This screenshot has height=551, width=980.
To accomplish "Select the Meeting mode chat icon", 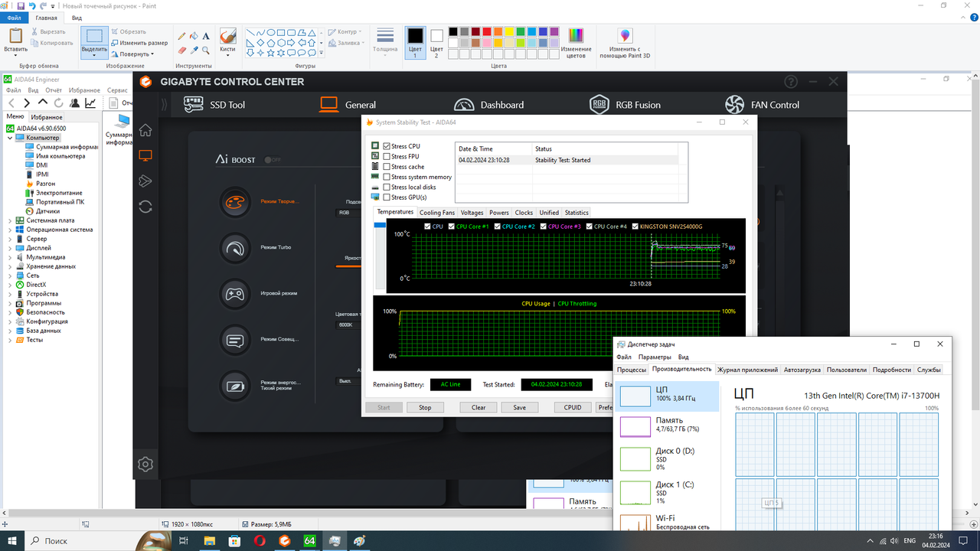I will tap(235, 339).
